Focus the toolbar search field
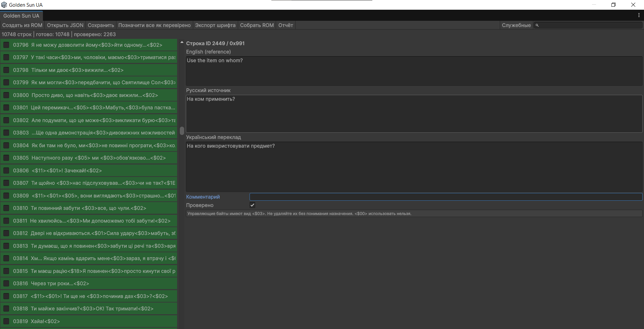 [x=588, y=25]
